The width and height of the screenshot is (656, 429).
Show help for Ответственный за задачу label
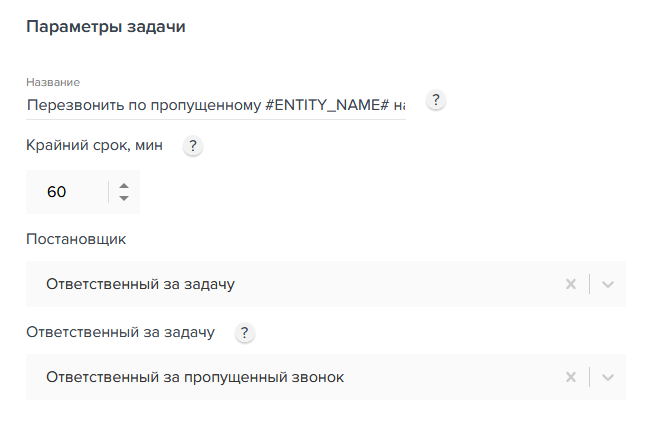tap(244, 333)
